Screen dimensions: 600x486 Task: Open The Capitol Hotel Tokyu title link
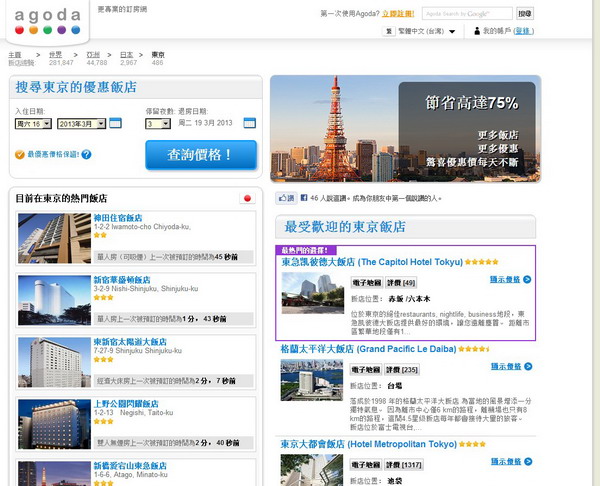(x=372, y=262)
